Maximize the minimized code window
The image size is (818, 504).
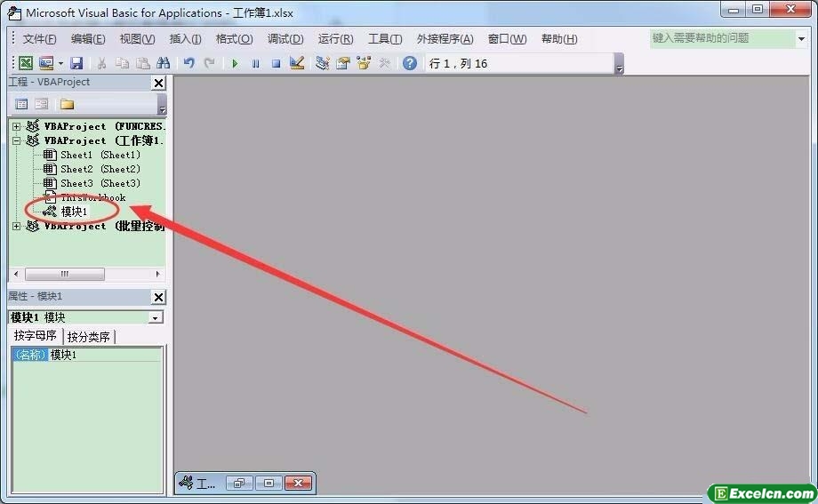[269, 484]
